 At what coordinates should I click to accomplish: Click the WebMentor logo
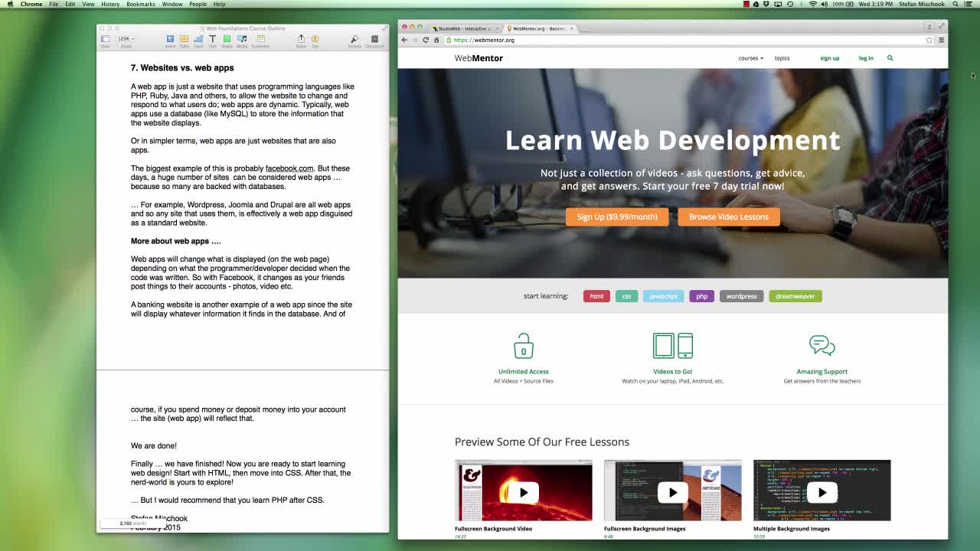click(x=479, y=58)
